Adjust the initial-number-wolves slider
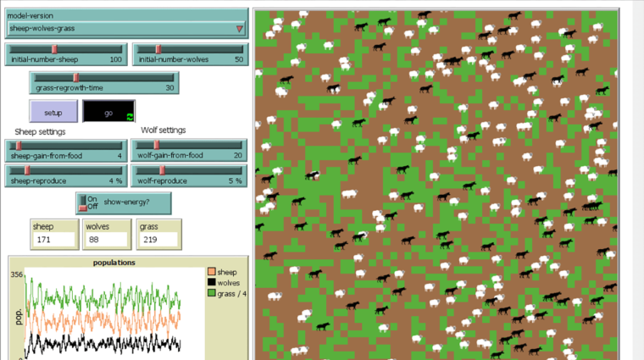Image resolution: width=644 pixels, height=360 pixels. 191,54
